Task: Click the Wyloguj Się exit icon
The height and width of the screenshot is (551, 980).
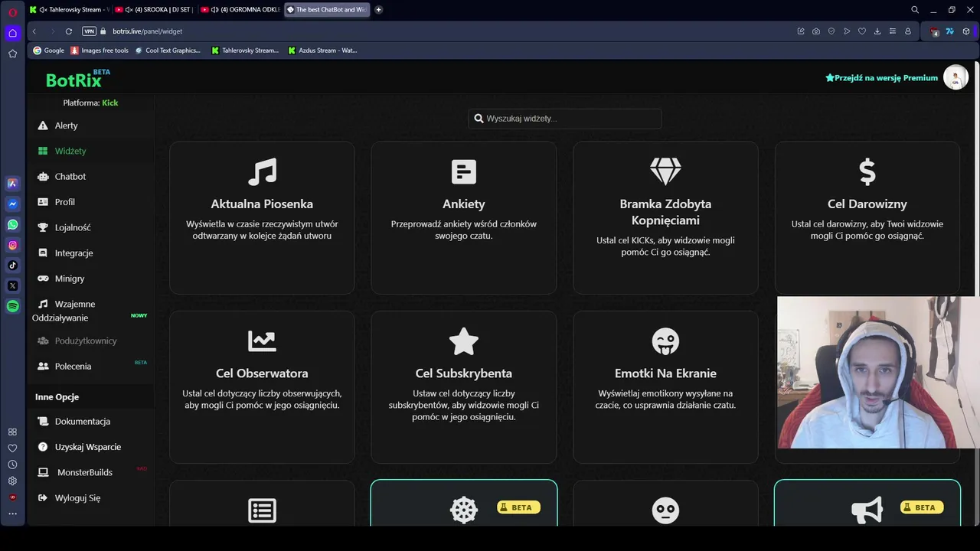Action: point(43,498)
